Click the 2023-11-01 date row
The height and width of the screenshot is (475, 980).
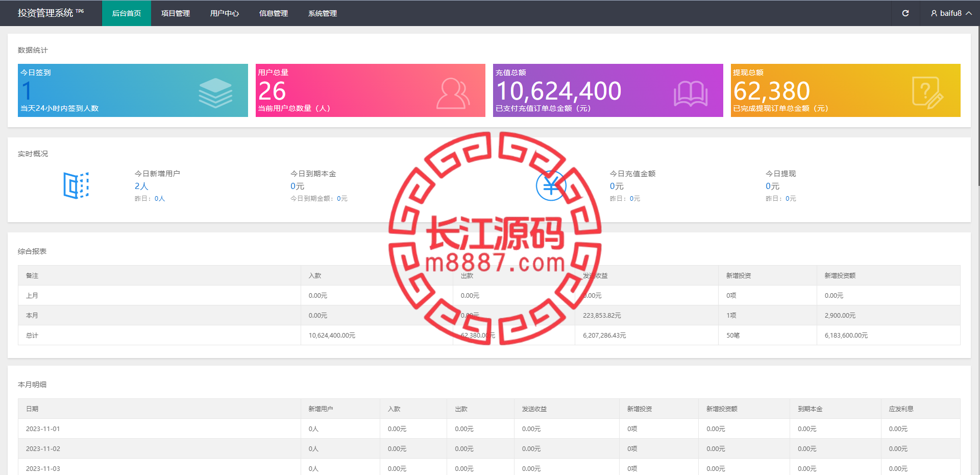[x=489, y=429]
